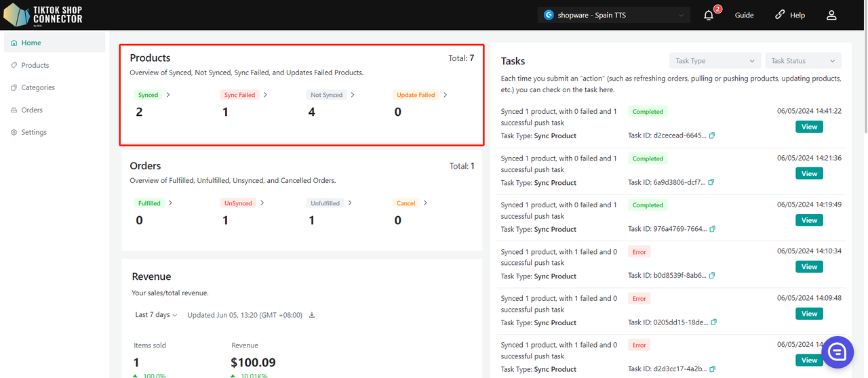Click the TikTok Shop Connector logo
868x378 pixels.
43,14
